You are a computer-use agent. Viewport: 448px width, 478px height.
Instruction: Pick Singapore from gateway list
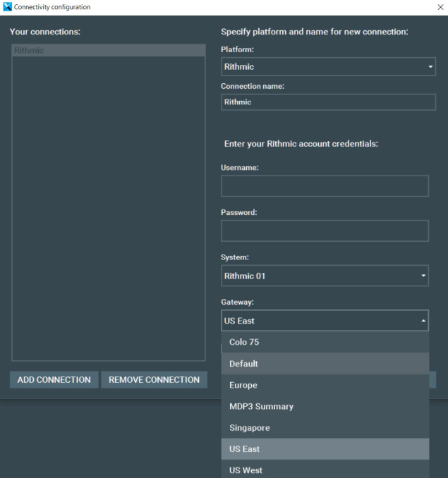click(x=325, y=428)
